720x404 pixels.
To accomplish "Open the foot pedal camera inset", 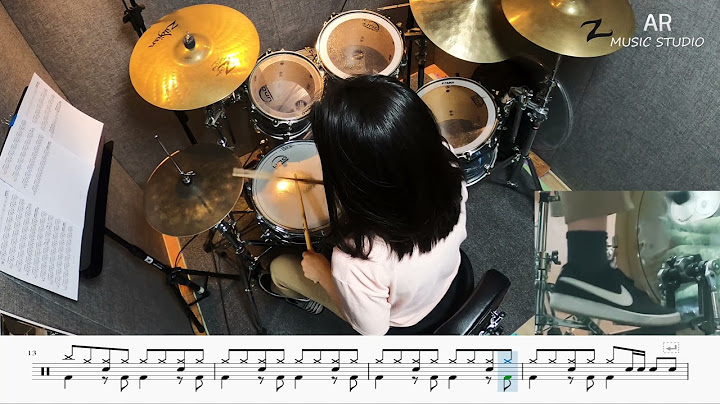I will pyautogui.click(x=627, y=262).
